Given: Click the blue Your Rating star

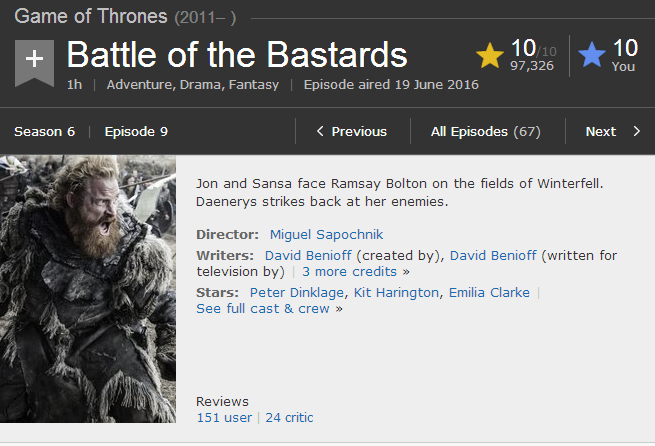Looking at the screenshot, I should pos(592,54).
